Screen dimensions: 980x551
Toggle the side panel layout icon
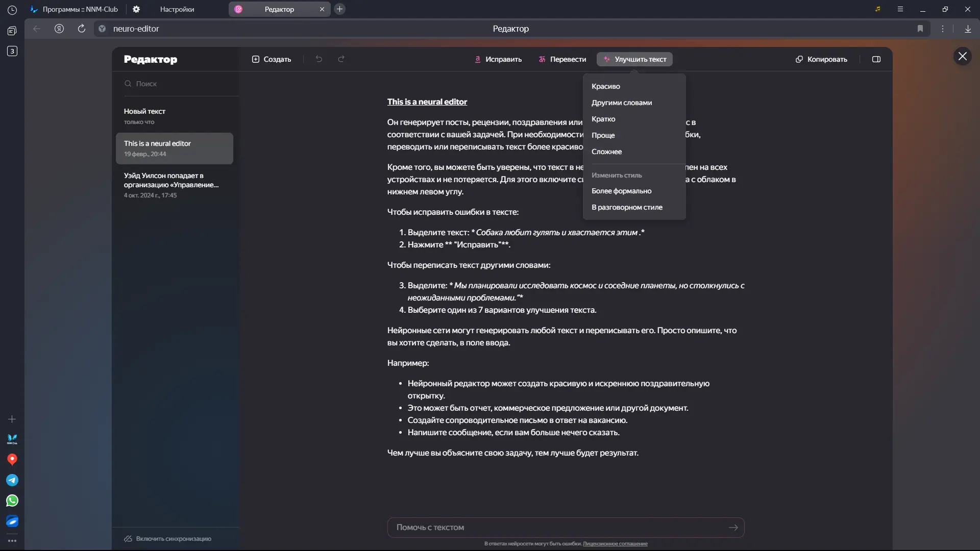876,59
